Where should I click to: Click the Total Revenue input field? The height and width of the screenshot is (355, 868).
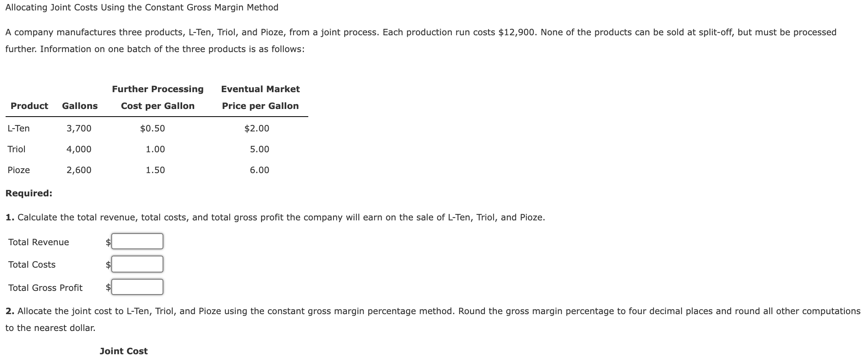(x=137, y=241)
